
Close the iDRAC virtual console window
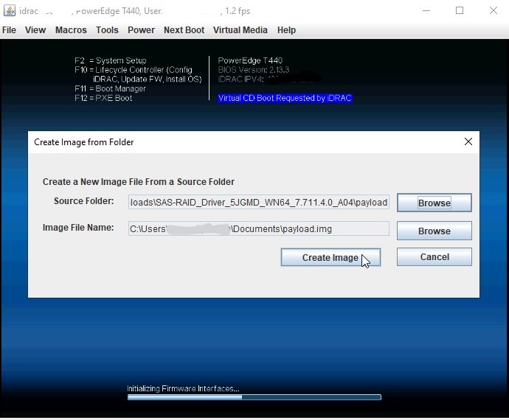[493, 11]
